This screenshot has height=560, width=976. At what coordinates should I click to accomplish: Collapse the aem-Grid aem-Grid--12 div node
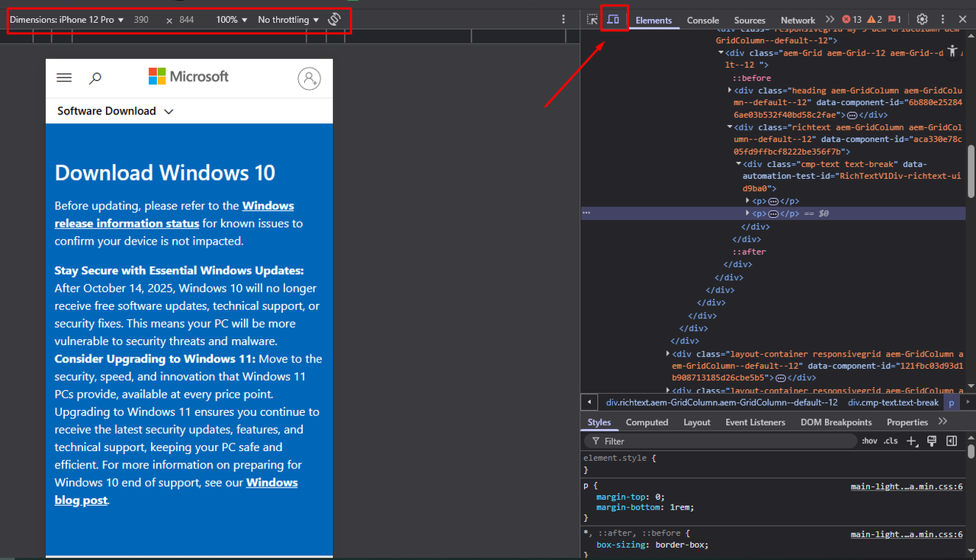[x=721, y=53]
